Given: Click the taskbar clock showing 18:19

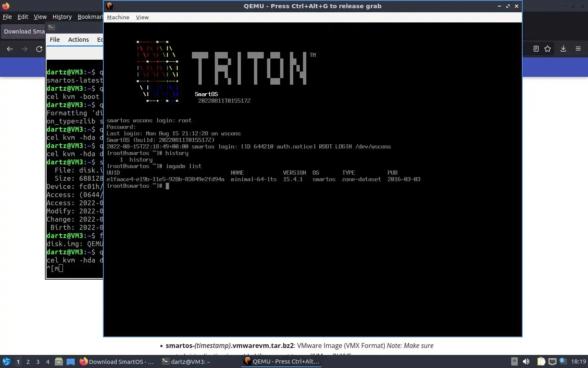Looking at the screenshot, I should point(578,361).
